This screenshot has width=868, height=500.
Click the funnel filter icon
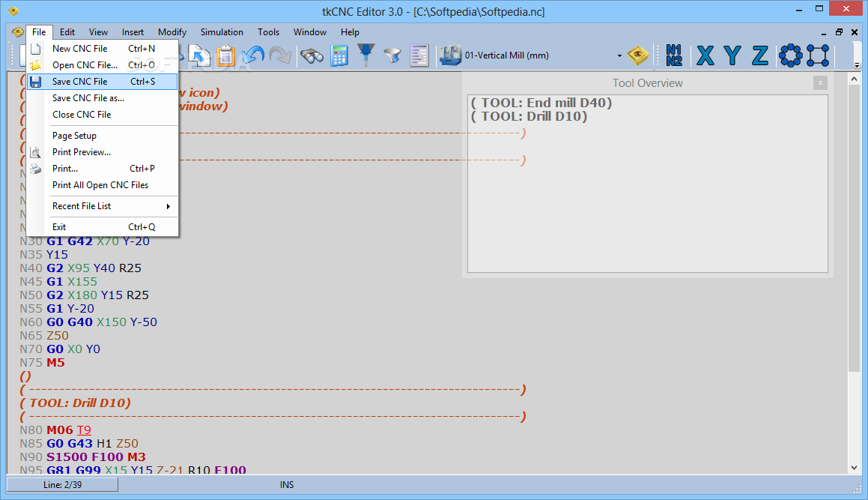(392, 55)
